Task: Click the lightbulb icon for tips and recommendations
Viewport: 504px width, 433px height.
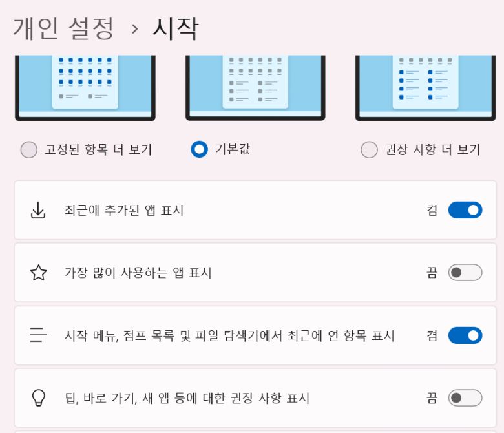Action: point(39,397)
